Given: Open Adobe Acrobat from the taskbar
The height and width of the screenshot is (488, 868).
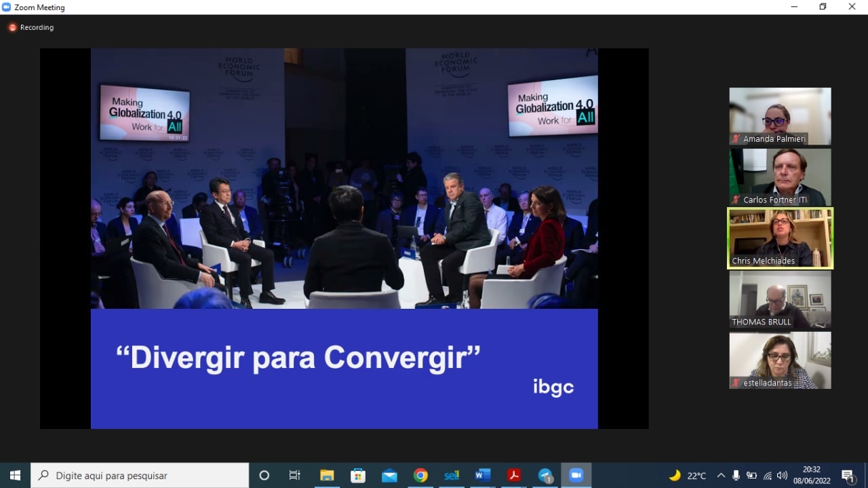Looking at the screenshot, I should 514,475.
